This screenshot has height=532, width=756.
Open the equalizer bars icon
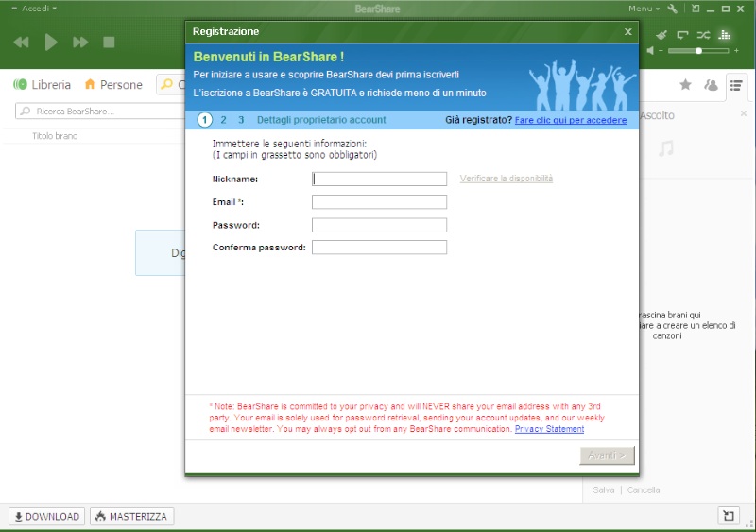(725, 35)
